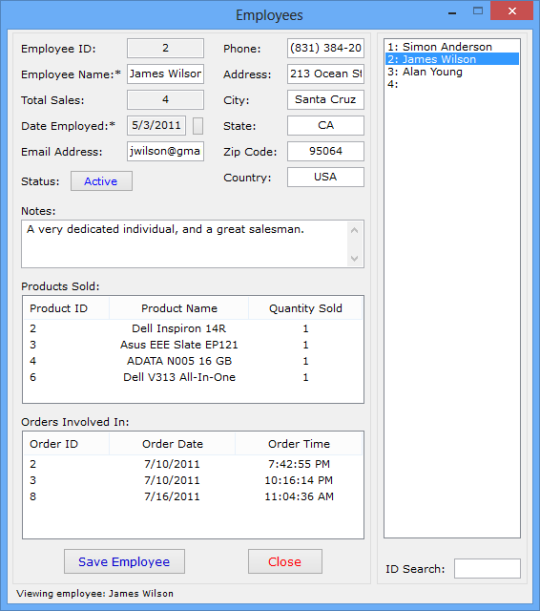This screenshot has height=611, width=540.
Task: Sort by Order Date column header
Action: tap(172, 444)
